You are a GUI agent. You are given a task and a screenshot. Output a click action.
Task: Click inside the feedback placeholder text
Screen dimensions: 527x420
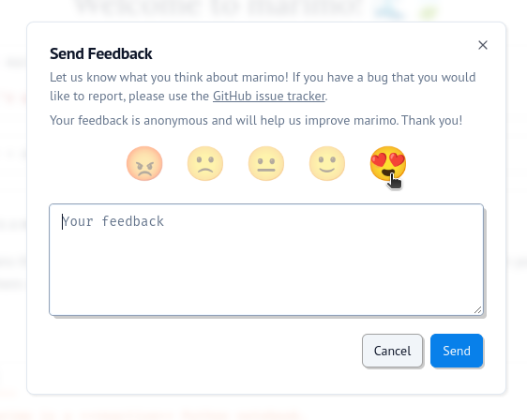click(113, 222)
